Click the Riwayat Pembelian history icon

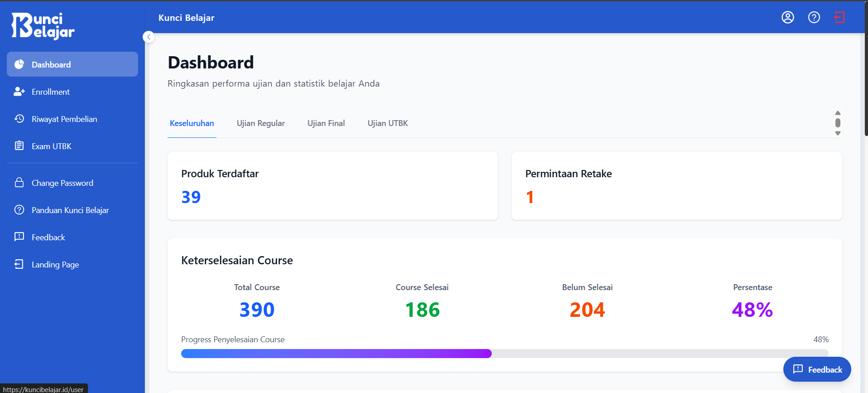19,119
